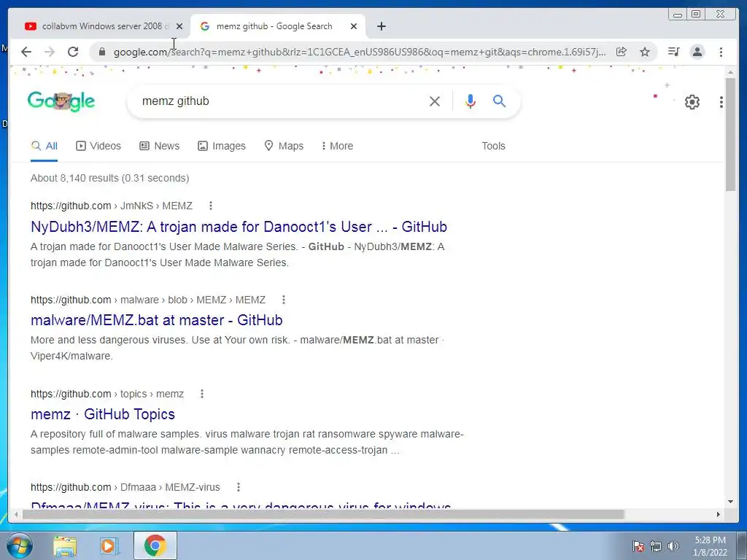Image resolution: width=747 pixels, height=560 pixels.
Task: Switch to Maps results
Action: point(284,146)
